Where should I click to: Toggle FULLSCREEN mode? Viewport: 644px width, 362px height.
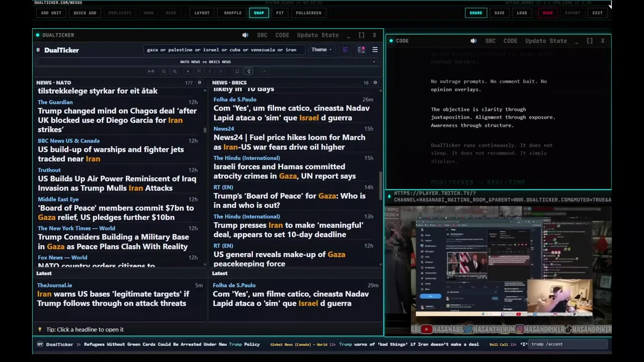pyautogui.click(x=308, y=13)
